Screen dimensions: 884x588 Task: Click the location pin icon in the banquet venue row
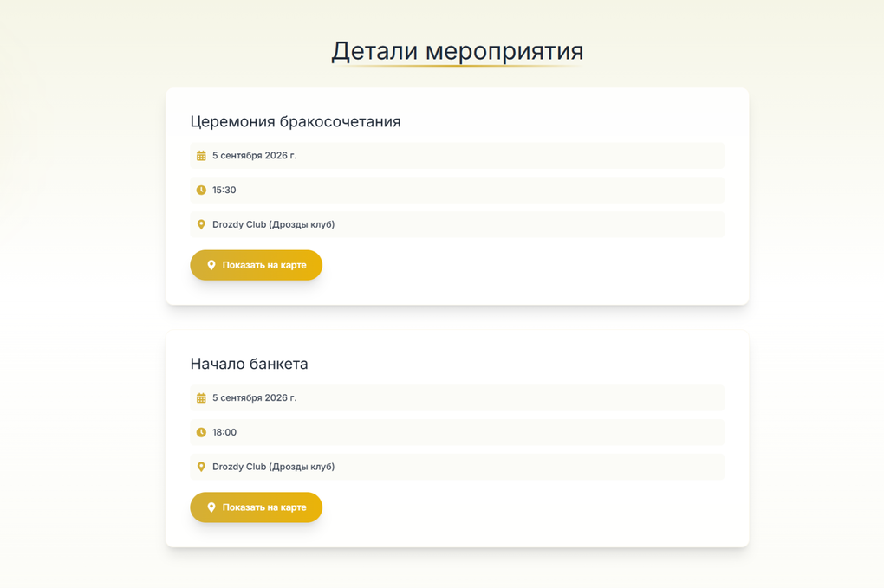(201, 467)
